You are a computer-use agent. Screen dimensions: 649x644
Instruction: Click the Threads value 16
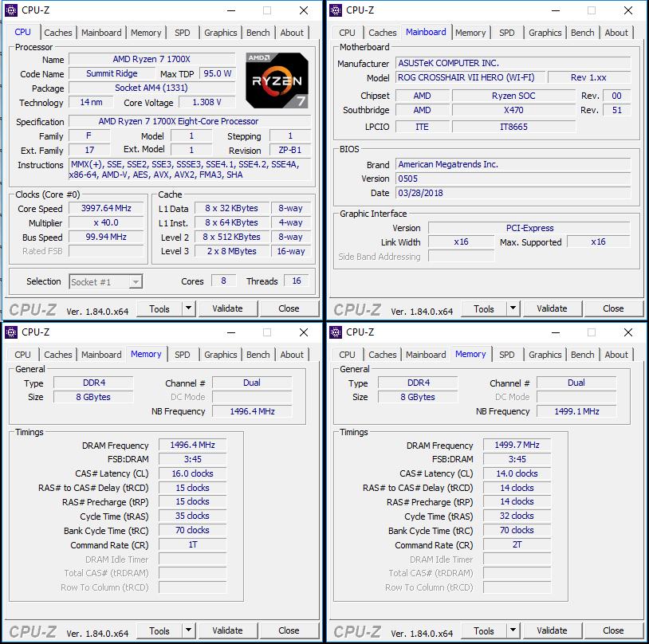(x=297, y=281)
